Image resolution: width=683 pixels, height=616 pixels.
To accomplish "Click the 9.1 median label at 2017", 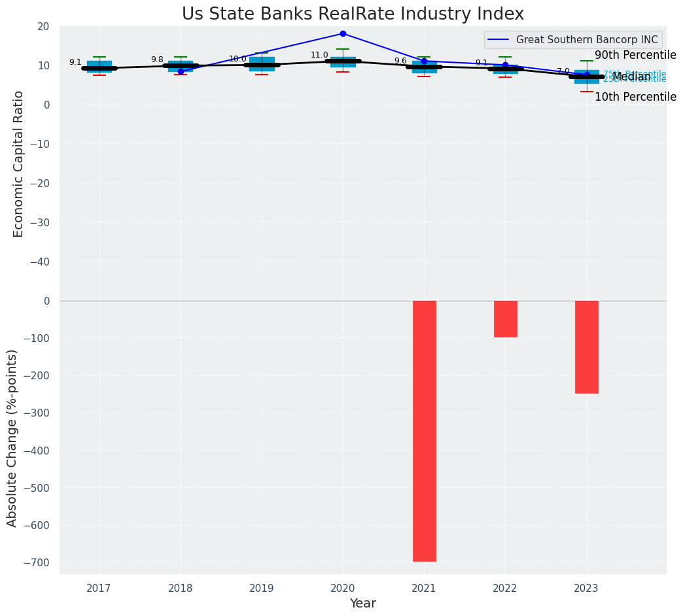I will [x=75, y=63].
